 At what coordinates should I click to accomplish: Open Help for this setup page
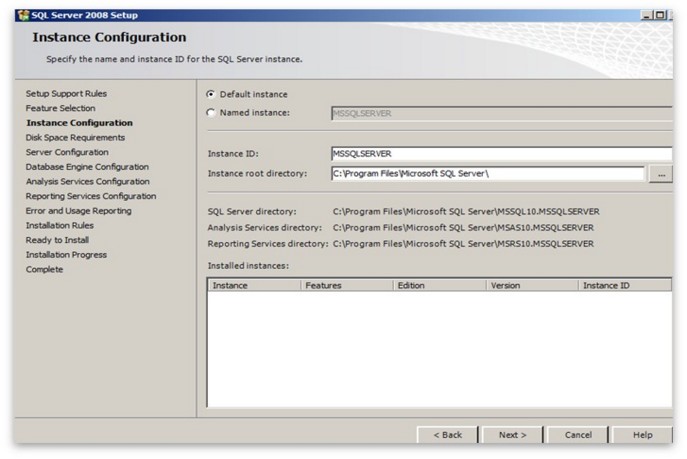(x=642, y=434)
